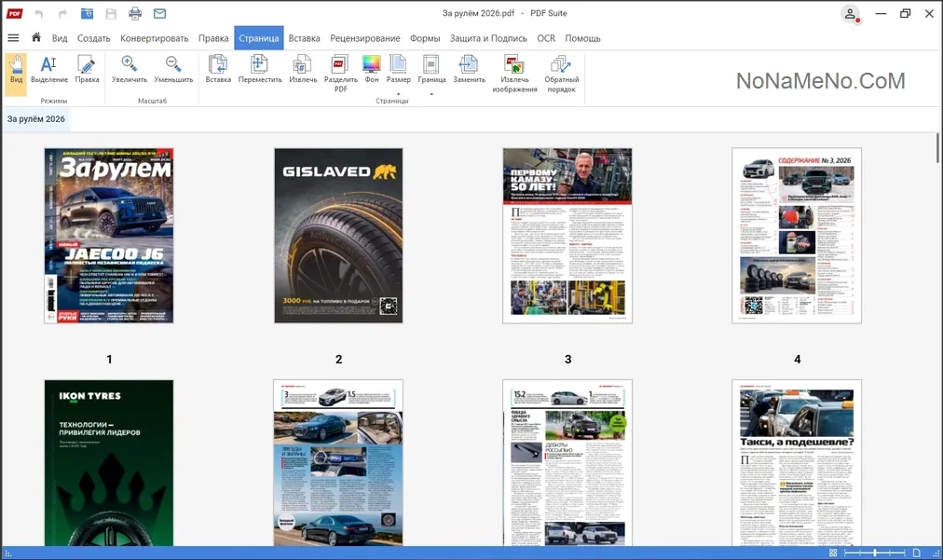Open the user account button
This screenshot has width=943, height=560.
[x=850, y=14]
